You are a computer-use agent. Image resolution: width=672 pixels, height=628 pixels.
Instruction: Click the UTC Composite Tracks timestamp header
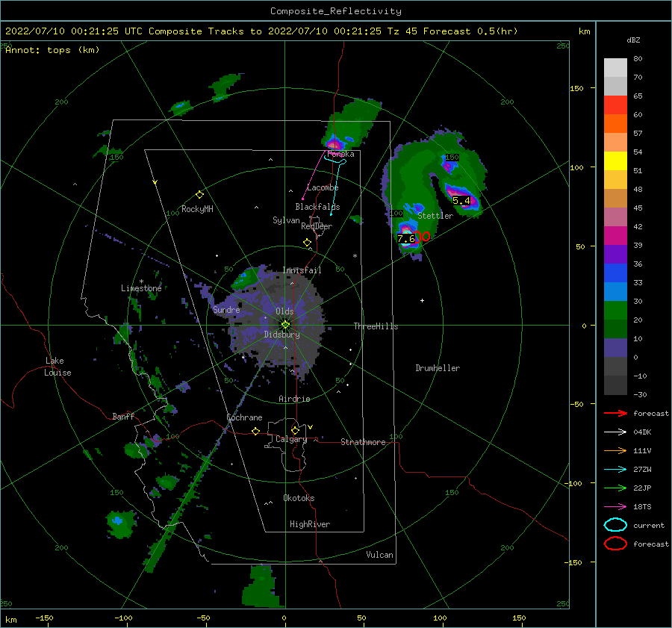(261, 31)
